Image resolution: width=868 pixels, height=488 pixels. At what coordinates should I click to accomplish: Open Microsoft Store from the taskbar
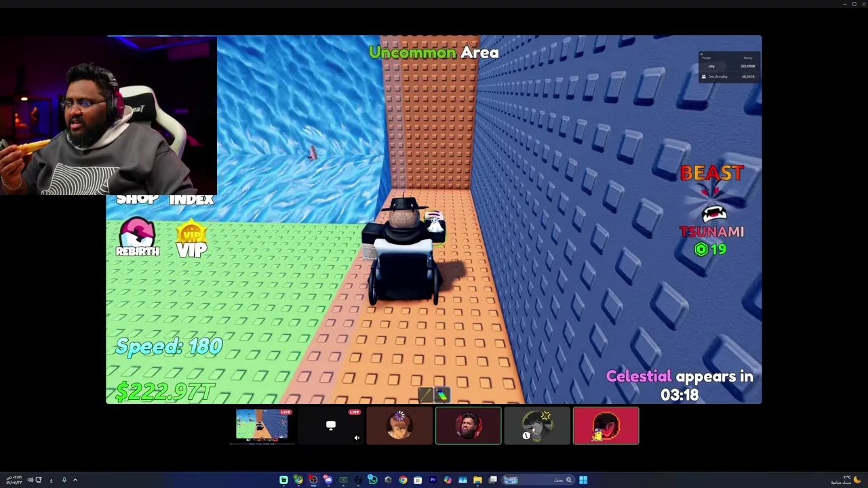418,480
